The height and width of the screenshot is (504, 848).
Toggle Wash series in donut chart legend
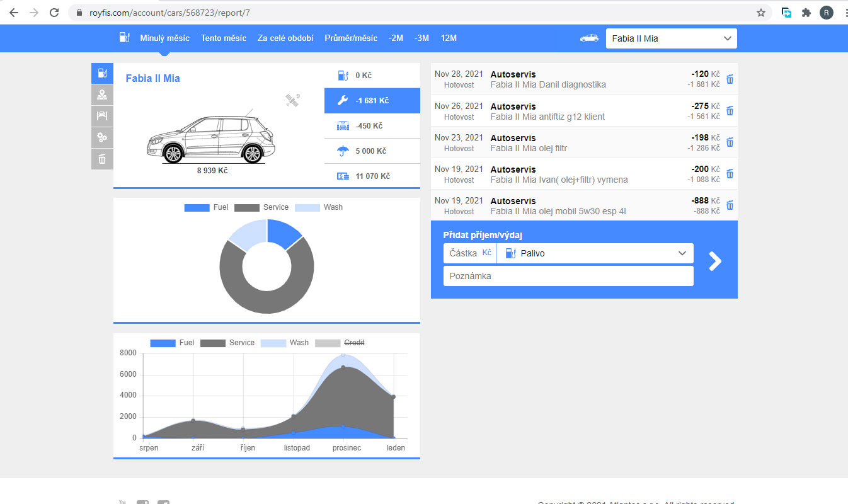pyautogui.click(x=319, y=207)
